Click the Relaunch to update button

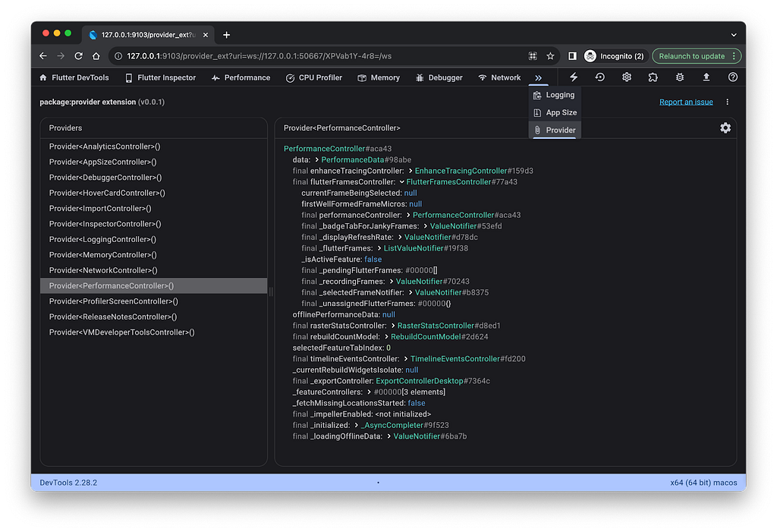click(697, 56)
